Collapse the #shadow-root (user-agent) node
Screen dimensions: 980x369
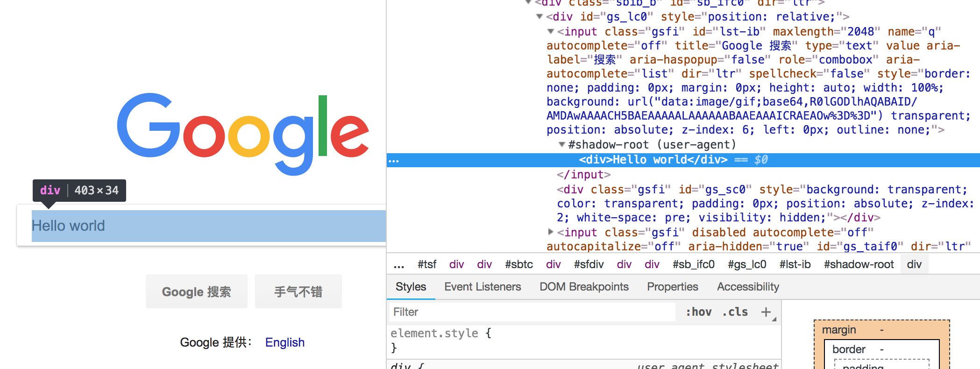pos(562,145)
